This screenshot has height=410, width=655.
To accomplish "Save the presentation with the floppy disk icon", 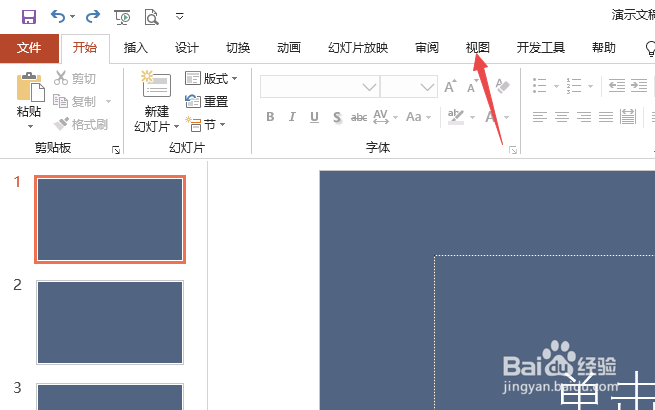I will point(29,17).
